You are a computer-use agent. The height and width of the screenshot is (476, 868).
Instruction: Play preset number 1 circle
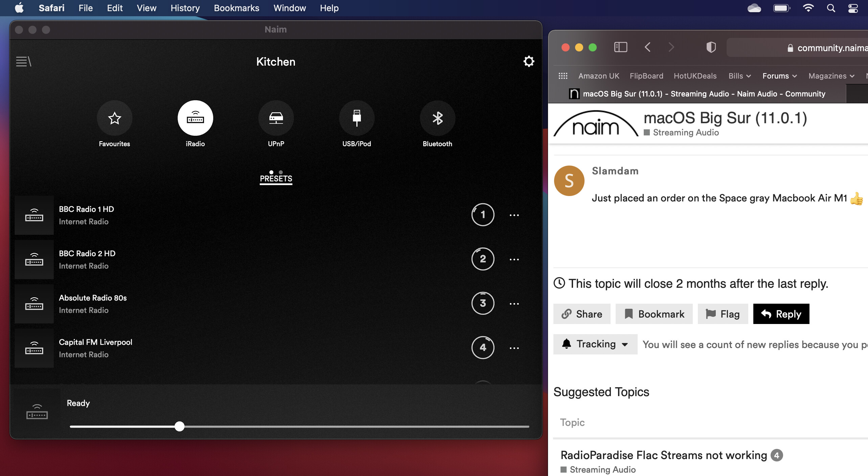coord(483,215)
